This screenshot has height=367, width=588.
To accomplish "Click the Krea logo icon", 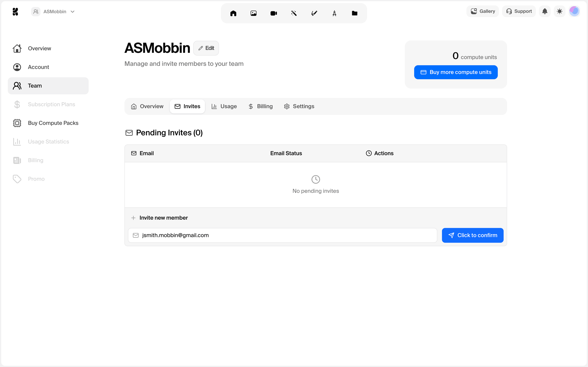I will [15, 12].
